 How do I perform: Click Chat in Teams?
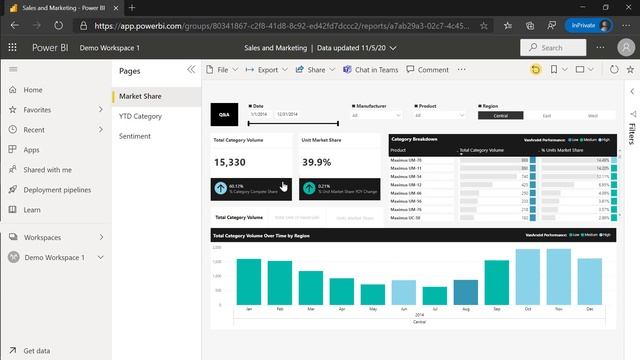click(371, 70)
